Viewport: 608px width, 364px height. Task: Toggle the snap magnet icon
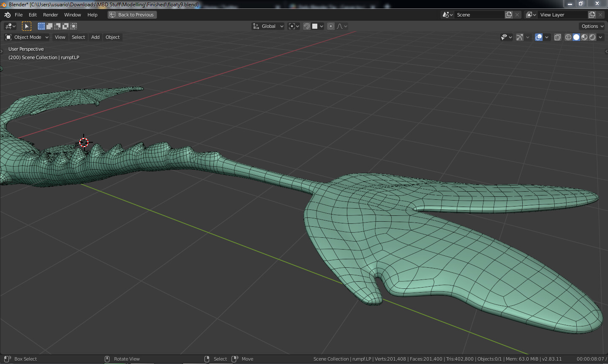[x=307, y=26]
